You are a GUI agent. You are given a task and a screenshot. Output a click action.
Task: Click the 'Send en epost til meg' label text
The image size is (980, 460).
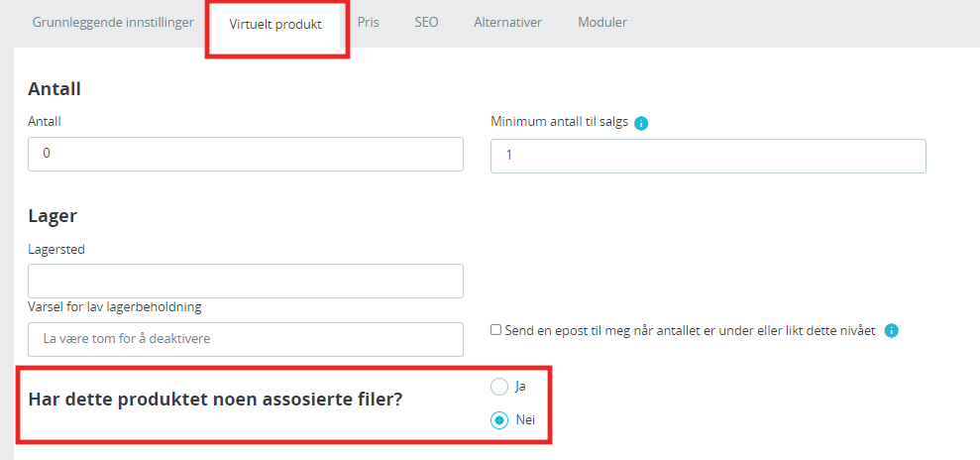point(690,331)
